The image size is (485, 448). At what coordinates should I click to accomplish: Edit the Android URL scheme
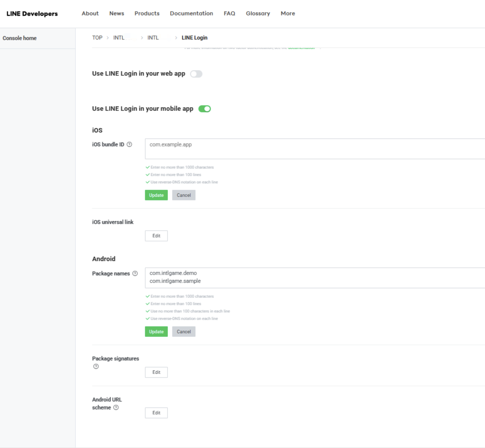tap(156, 413)
